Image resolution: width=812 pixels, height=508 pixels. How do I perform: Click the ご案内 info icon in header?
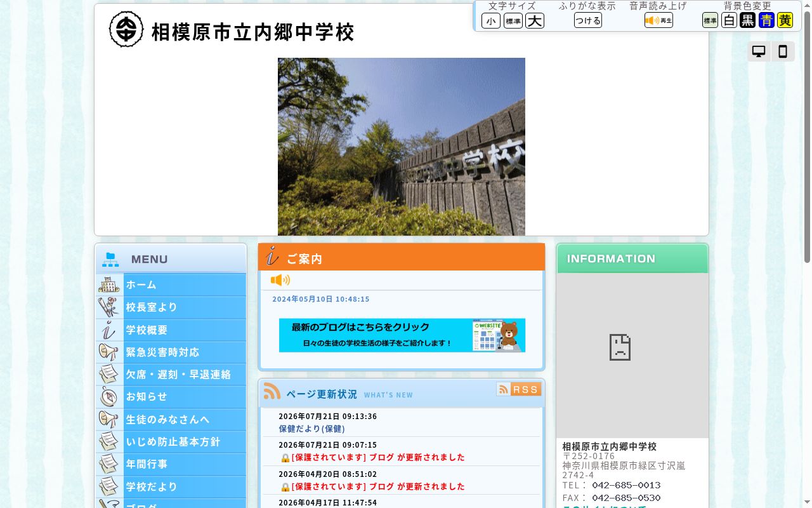pyautogui.click(x=272, y=257)
